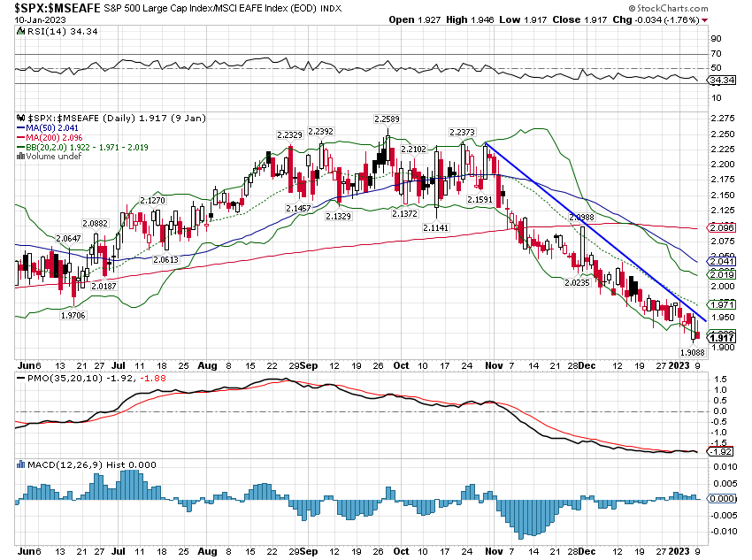
Task: Click the 2.2589 peak price label
Action: point(387,119)
